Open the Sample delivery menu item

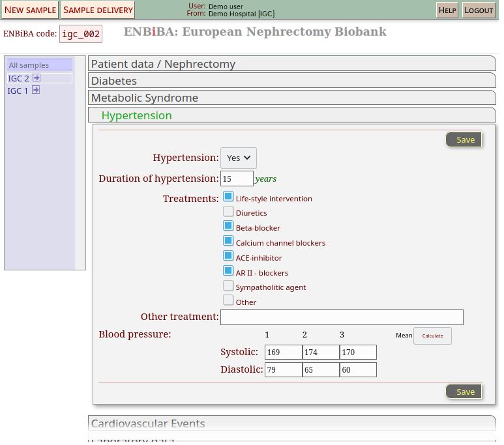pyautogui.click(x=98, y=10)
